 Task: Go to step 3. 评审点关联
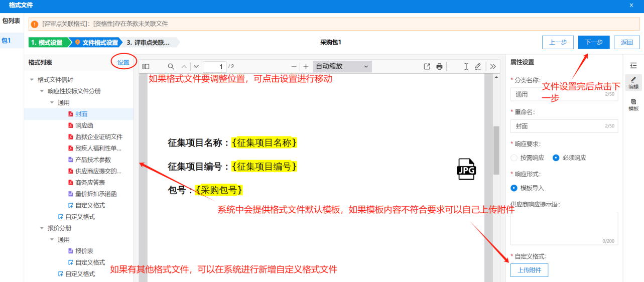click(149, 43)
